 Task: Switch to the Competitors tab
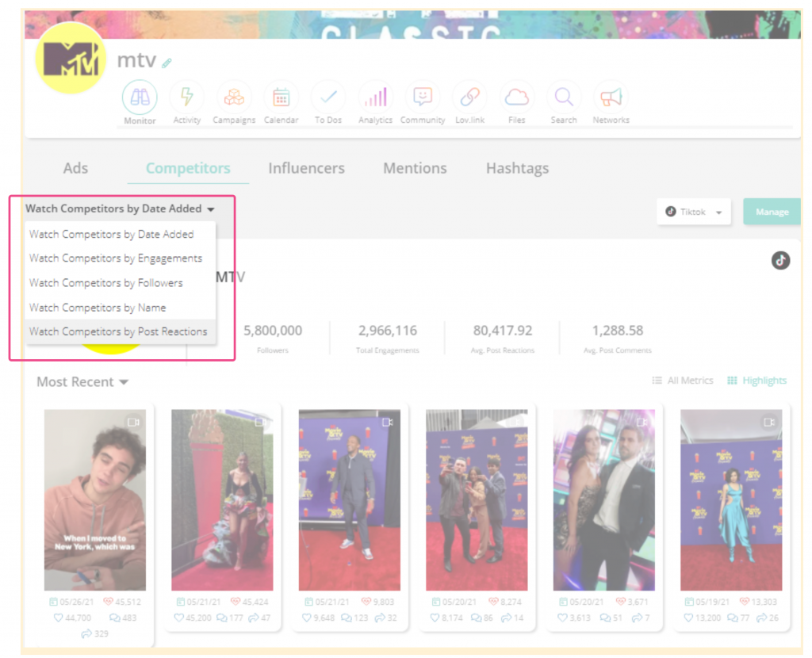point(188,168)
